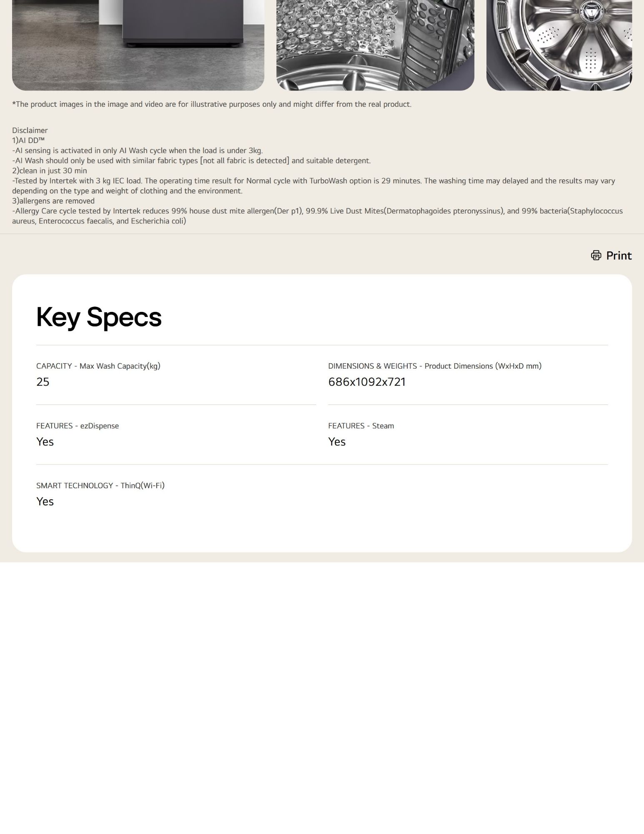
Task: Click the Product Dimensions value 686x1092x721
Action: [x=367, y=382]
